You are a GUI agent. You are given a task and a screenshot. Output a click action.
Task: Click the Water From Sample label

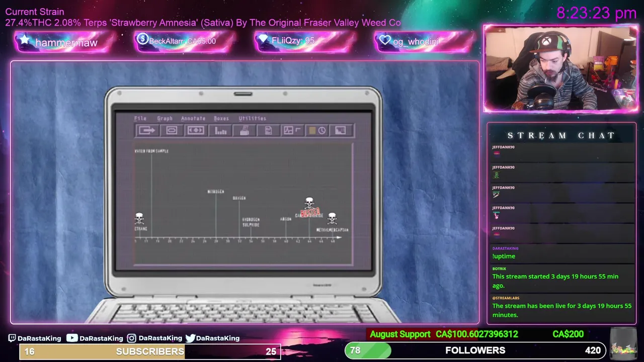pyautogui.click(x=151, y=151)
